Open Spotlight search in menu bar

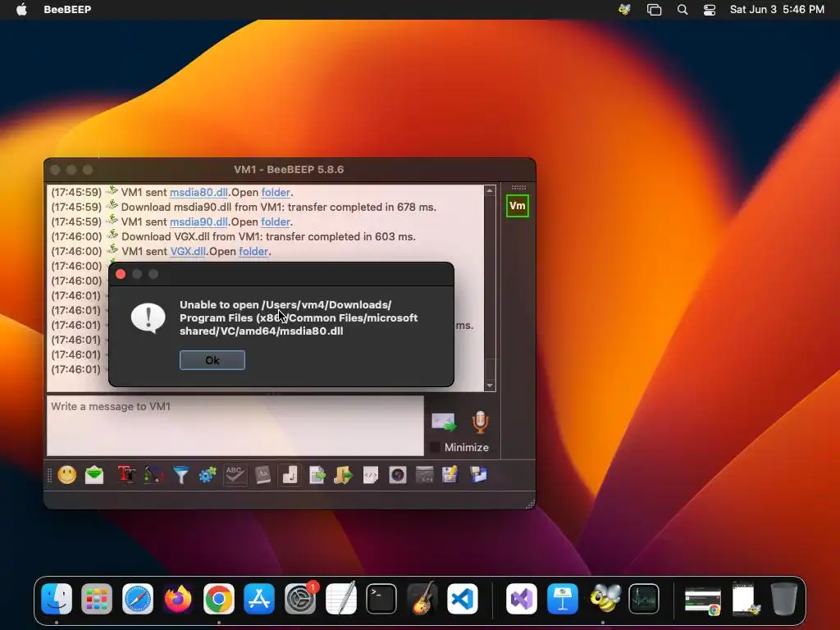coord(682,10)
